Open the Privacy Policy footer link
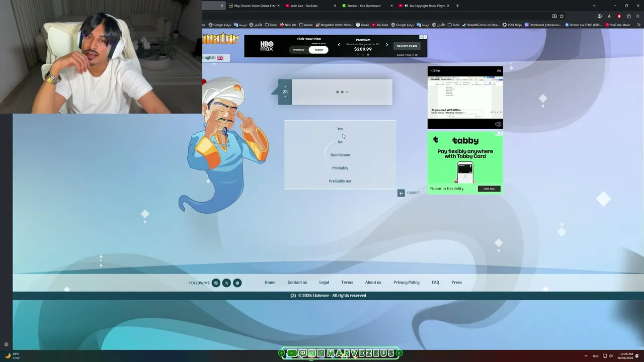Screen dimensions: 644x362 click(407, 283)
